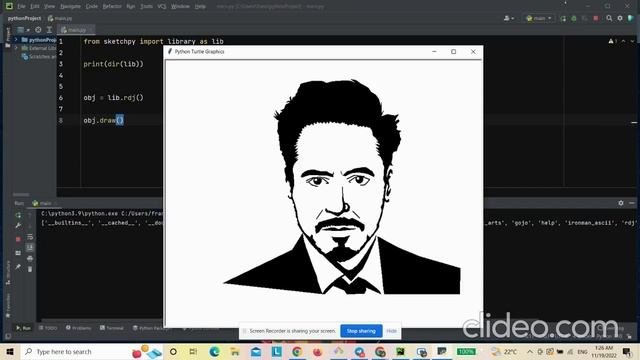Click the Windows Start button
This screenshot has height=360, width=640.
[x=10, y=351]
